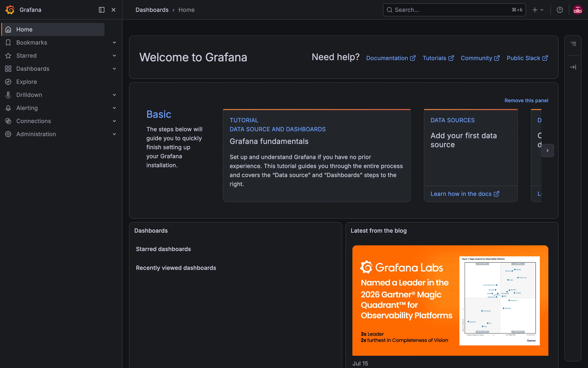The image size is (588, 368).
Task: Click the Home house icon
Action: [x=8, y=29]
